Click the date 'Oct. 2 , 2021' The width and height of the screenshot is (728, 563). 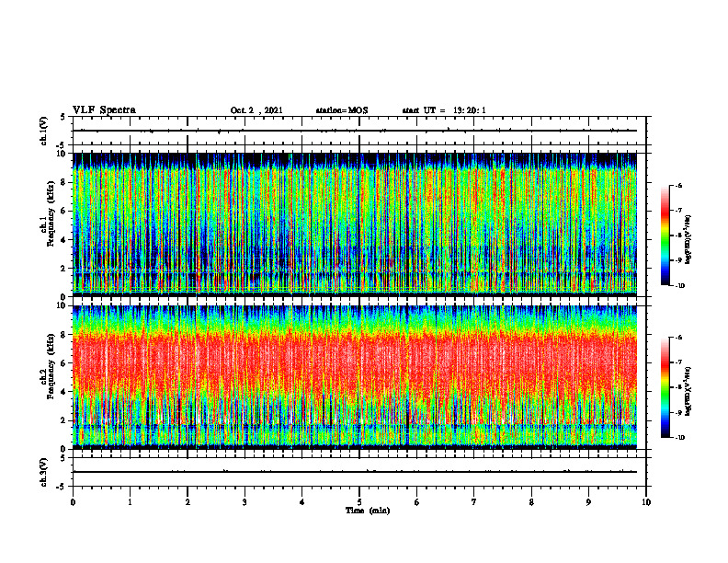coord(256,110)
